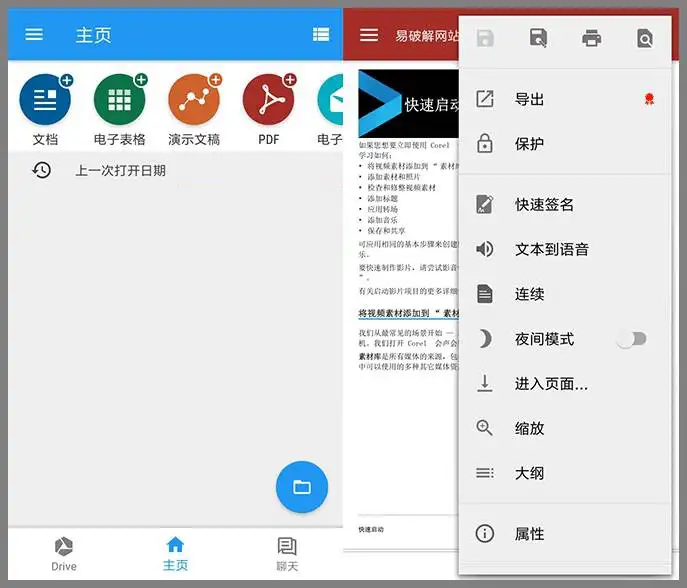
Task: Open 属性 document properties
Action: coord(529,534)
